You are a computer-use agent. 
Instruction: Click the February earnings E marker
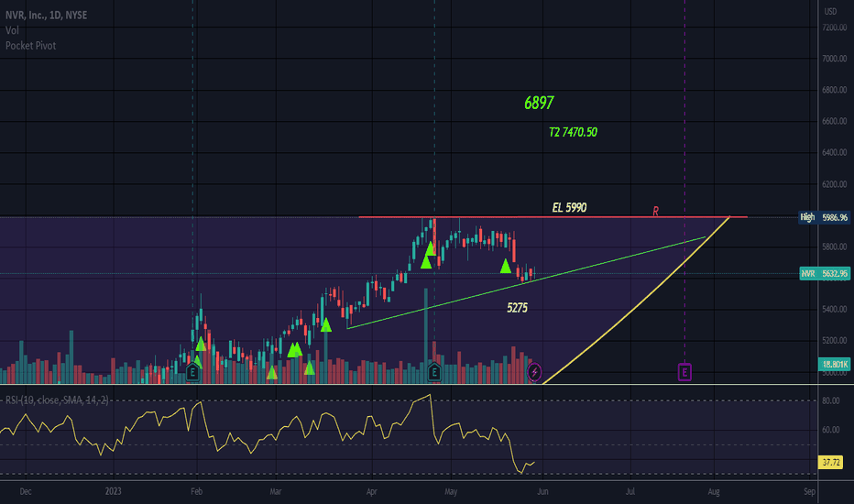click(192, 373)
